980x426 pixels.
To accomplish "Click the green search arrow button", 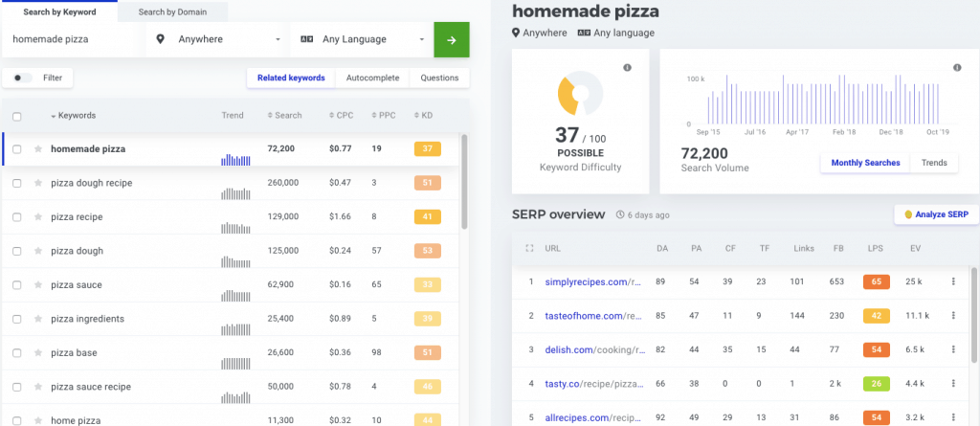I will click(452, 39).
